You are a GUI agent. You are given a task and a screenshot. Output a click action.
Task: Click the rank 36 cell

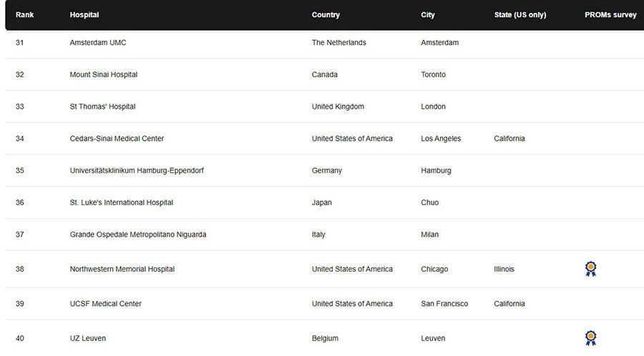pyautogui.click(x=20, y=202)
